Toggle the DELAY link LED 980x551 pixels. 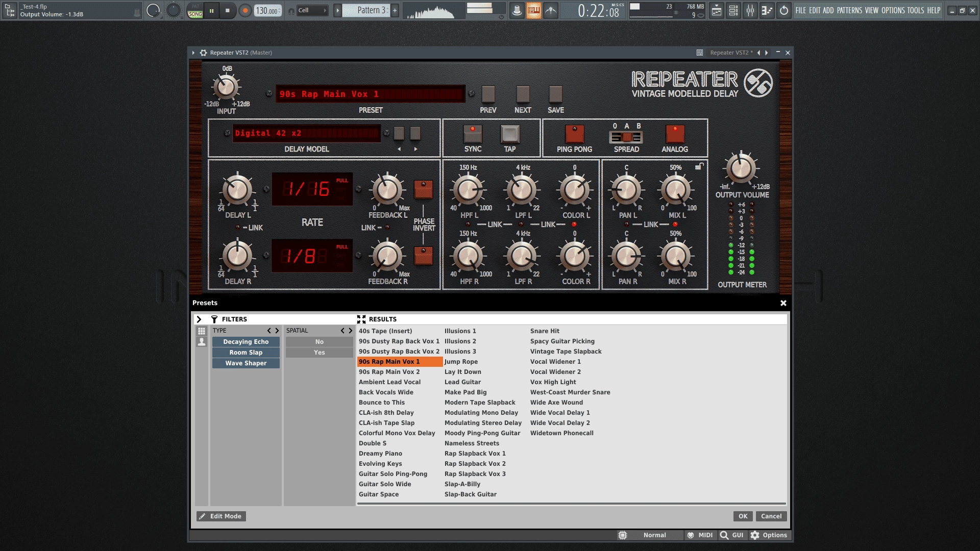click(x=237, y=228)
